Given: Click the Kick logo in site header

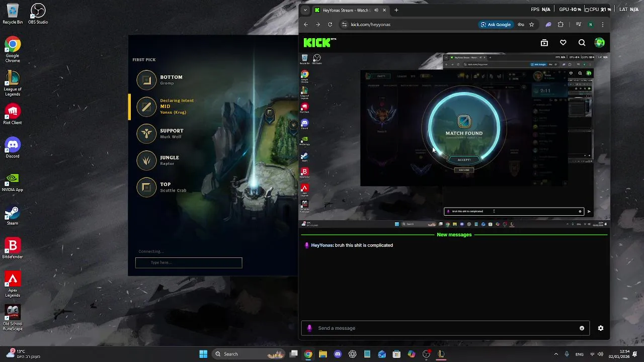Looking at the screenshot, I should tap(319, 43).
